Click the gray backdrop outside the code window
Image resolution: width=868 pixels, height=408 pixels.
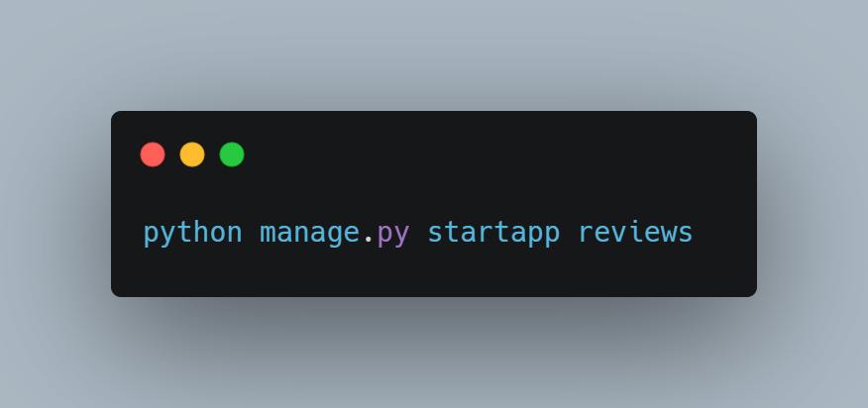[x=432, y=55]
